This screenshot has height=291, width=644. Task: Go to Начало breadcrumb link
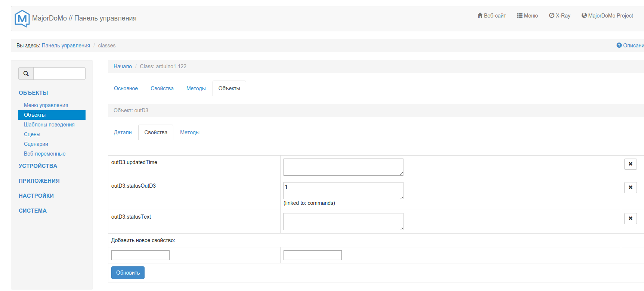point(123,66)
